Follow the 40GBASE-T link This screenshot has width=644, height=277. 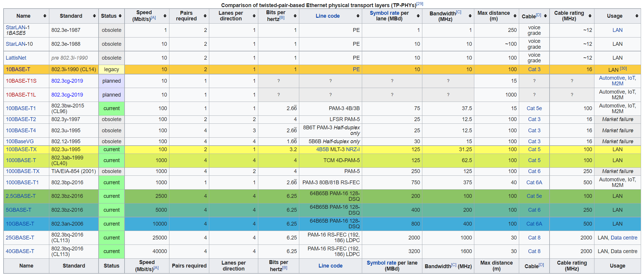click(20, 251)
